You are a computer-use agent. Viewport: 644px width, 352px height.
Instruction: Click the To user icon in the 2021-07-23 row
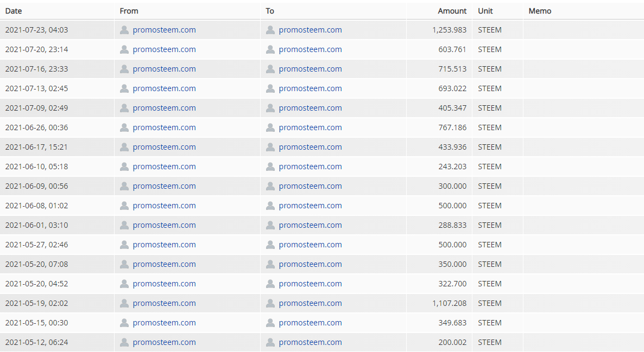(x=270, y=30)
